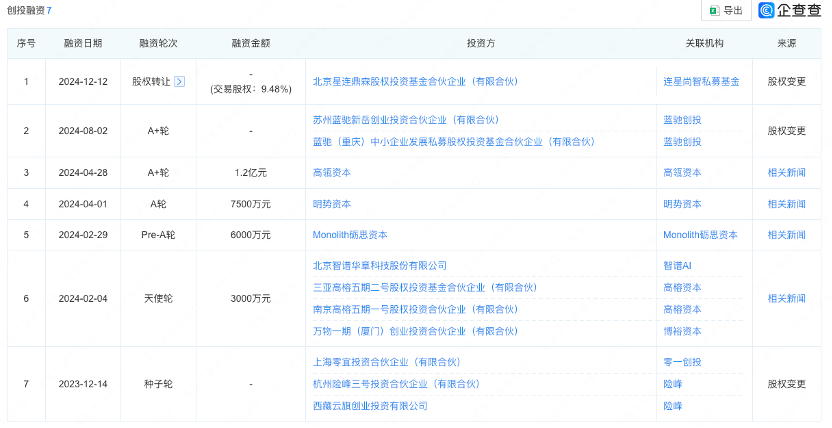
Task: Open 相关新闻 for the Pre-A round
Action: 786,235
